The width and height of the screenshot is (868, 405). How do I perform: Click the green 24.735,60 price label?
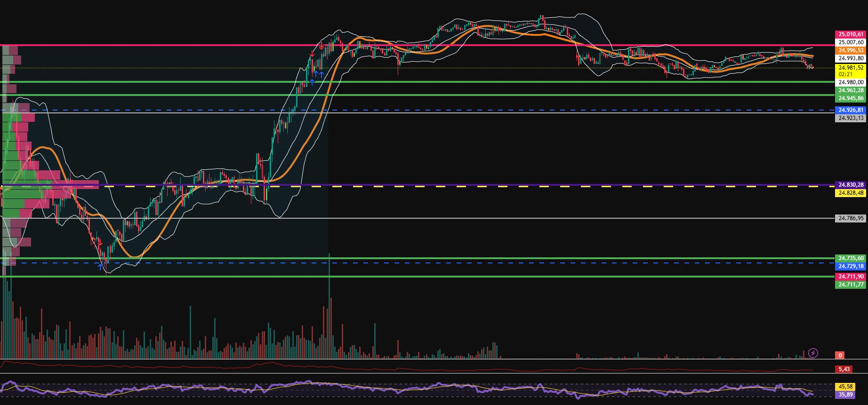pyautogui.click(x=851, y=258)
